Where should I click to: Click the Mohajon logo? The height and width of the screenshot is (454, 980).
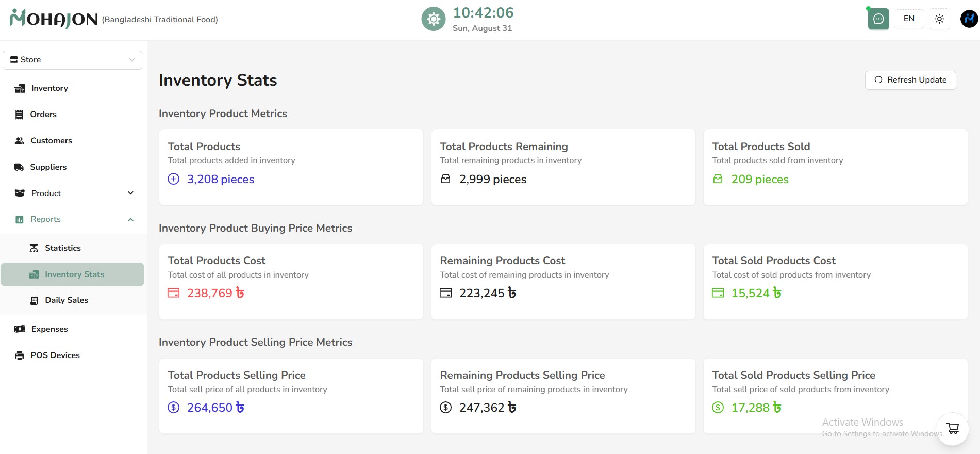[54, 19]
